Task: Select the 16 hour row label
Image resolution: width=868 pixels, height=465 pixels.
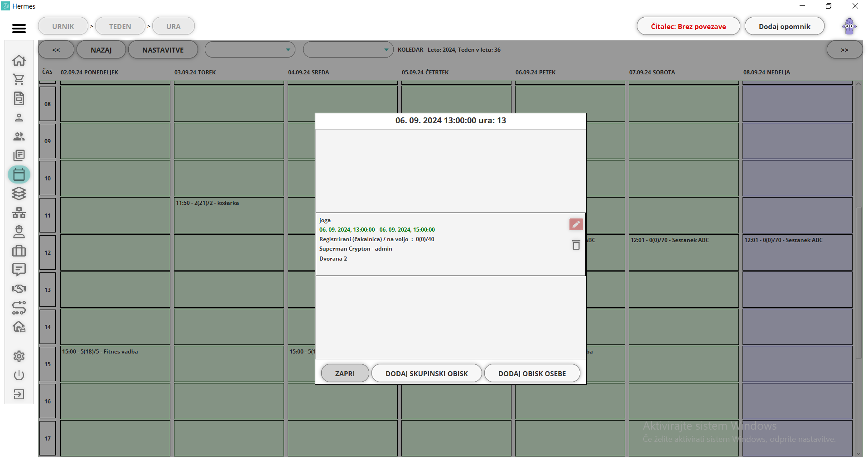Action: coord(48,401)
